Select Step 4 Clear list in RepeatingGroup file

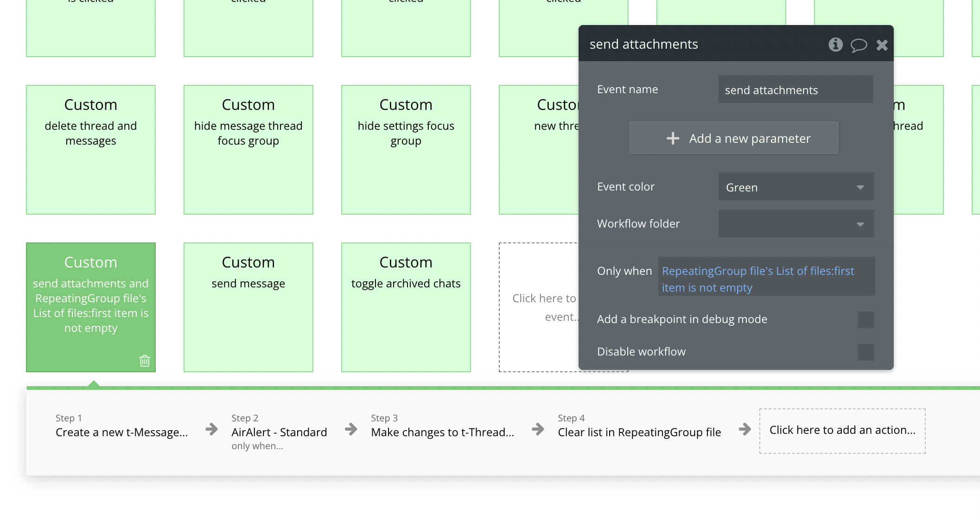point(639,432)
